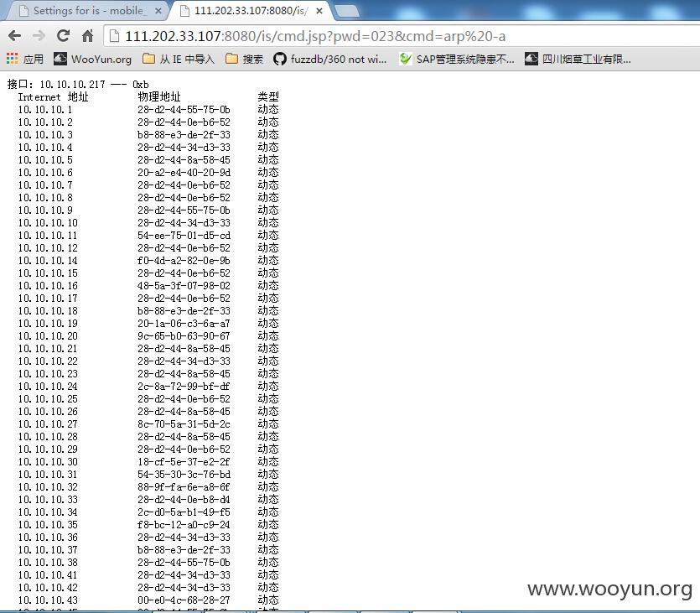Click MAC address 20-1a-06-c3-6a-a7

(184, 324)
